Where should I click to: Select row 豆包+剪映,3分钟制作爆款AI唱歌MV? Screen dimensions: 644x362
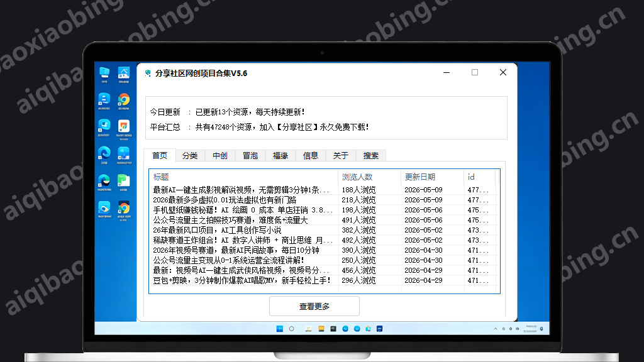[x=324, y=280]
